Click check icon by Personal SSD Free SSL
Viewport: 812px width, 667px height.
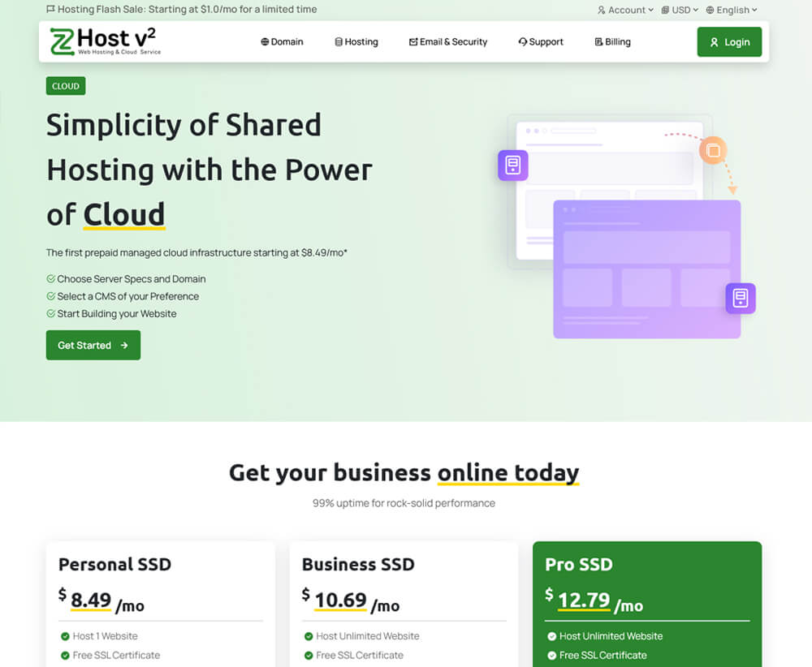click(x=65, y=656)
